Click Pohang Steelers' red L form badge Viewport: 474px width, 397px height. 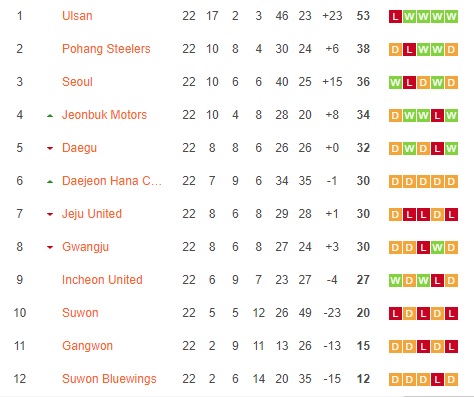[x=409, y=49]
